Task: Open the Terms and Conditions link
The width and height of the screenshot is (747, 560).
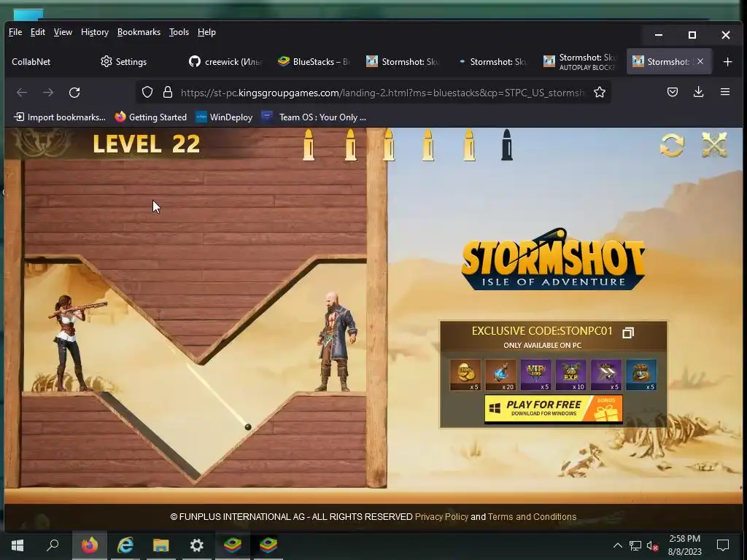Action: click(x=532, y=517)
